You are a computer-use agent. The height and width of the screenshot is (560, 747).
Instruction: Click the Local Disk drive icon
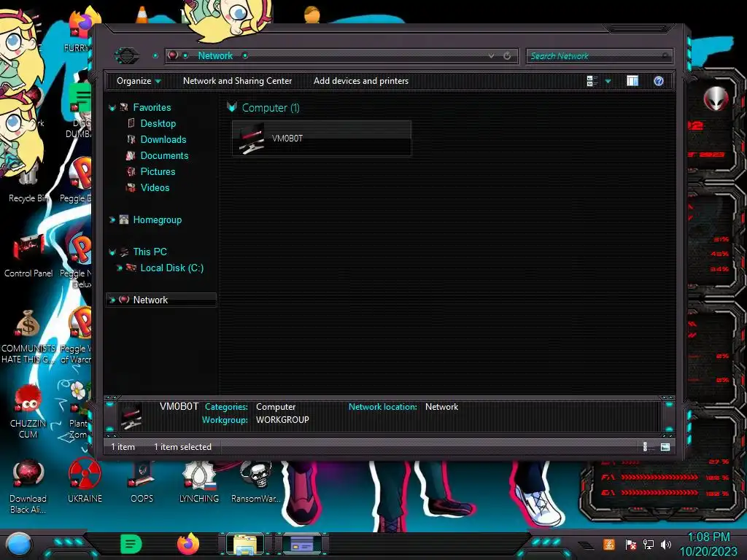click(x=131, y=268)
